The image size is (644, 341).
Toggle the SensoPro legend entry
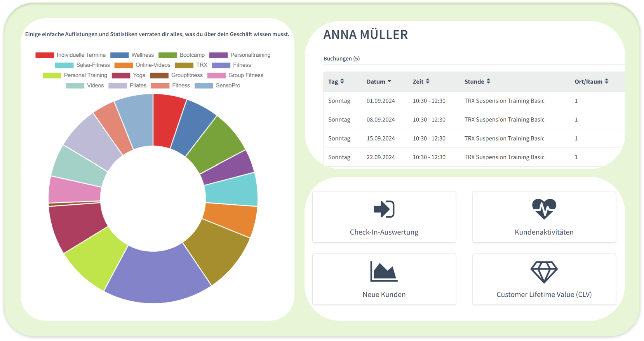click(218, 85)
